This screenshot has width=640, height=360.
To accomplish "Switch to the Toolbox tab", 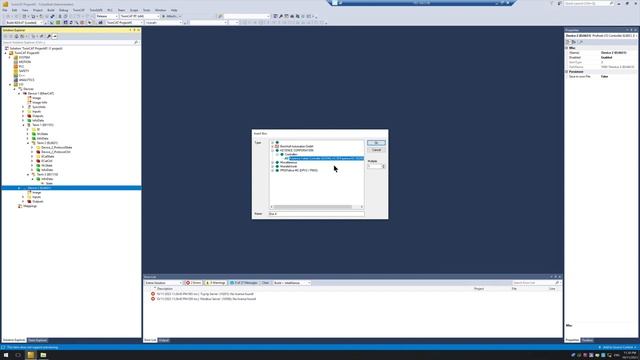I will point(587,340).
